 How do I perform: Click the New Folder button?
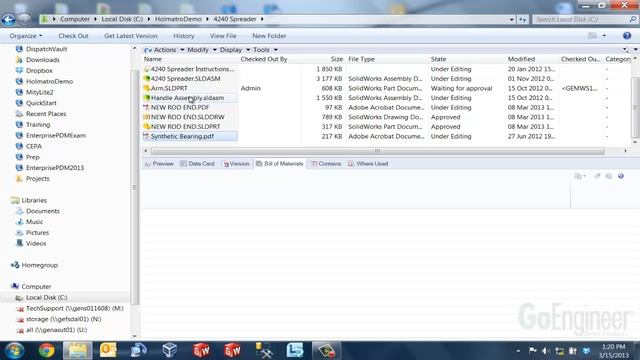click(x=269, y=36)
